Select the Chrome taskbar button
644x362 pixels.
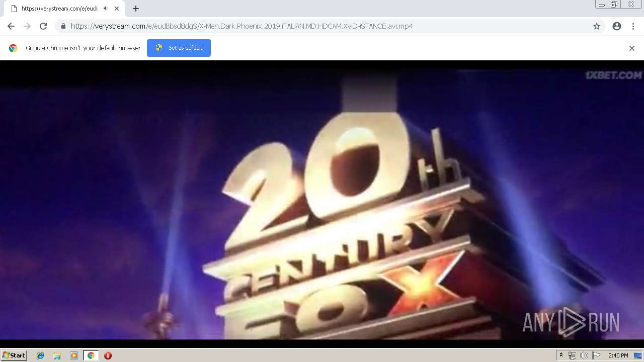91,355
